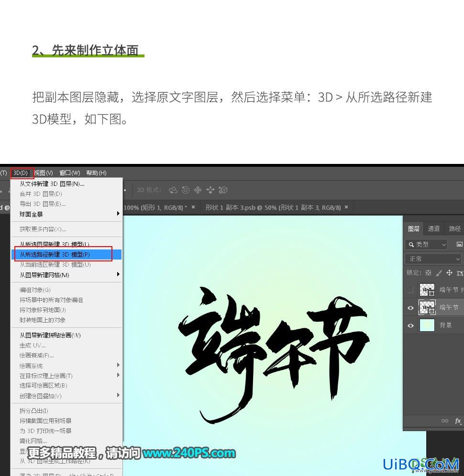
Task: Select the 矩形 1, RGB/8 document tab
Action: click(155, 207)
